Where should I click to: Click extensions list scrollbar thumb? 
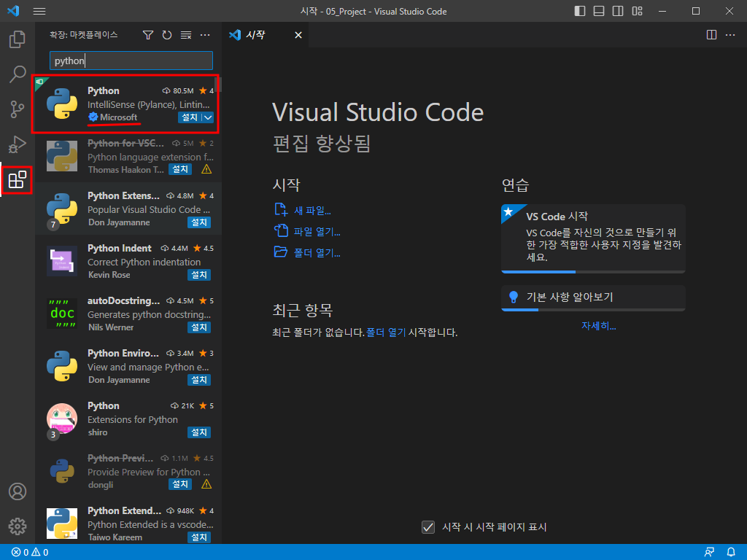pyautogui.click(x=218, y=84)
